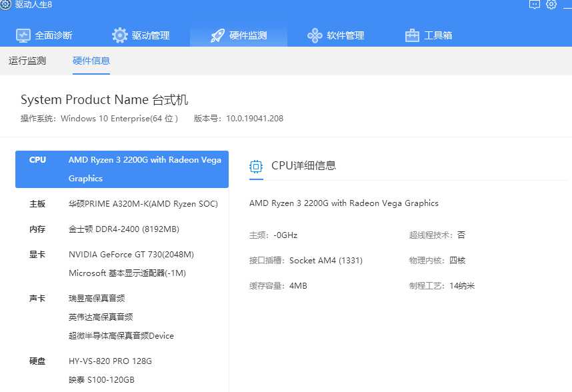Click the System Product Name 台式机 heading
572x392 pixels.
coord(104,99)
